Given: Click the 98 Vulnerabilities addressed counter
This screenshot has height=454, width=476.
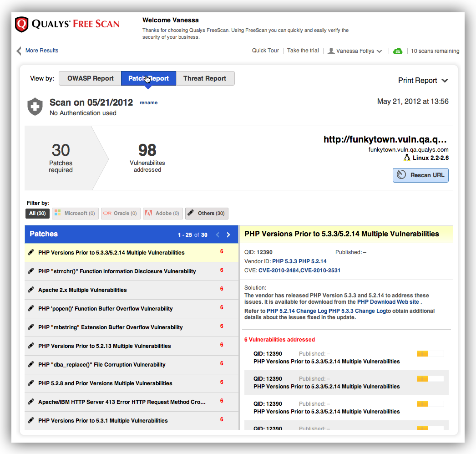Looking at the screenshot, I should coord(147,158).
